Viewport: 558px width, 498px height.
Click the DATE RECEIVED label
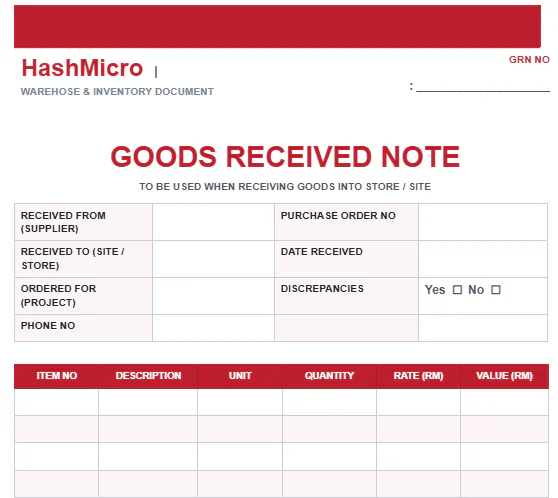click(322, 252)
